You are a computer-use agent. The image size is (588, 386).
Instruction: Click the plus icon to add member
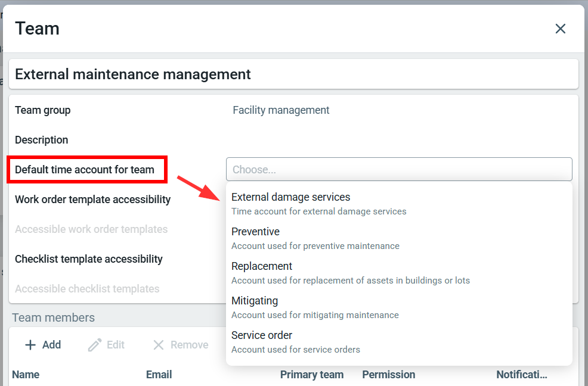click(30, 345)
